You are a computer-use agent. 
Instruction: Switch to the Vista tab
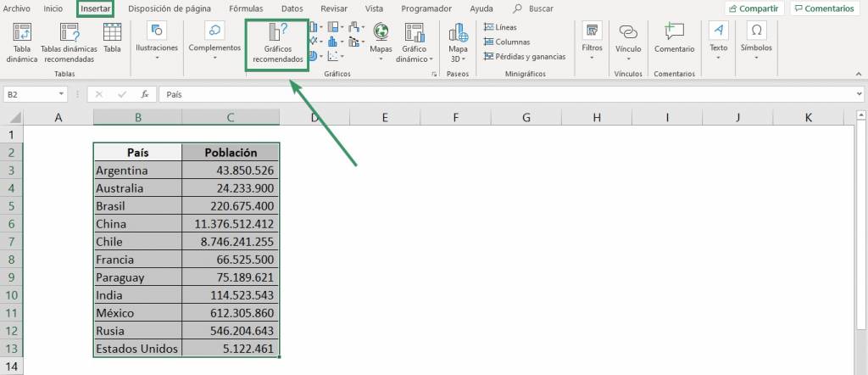click(374, 8)
